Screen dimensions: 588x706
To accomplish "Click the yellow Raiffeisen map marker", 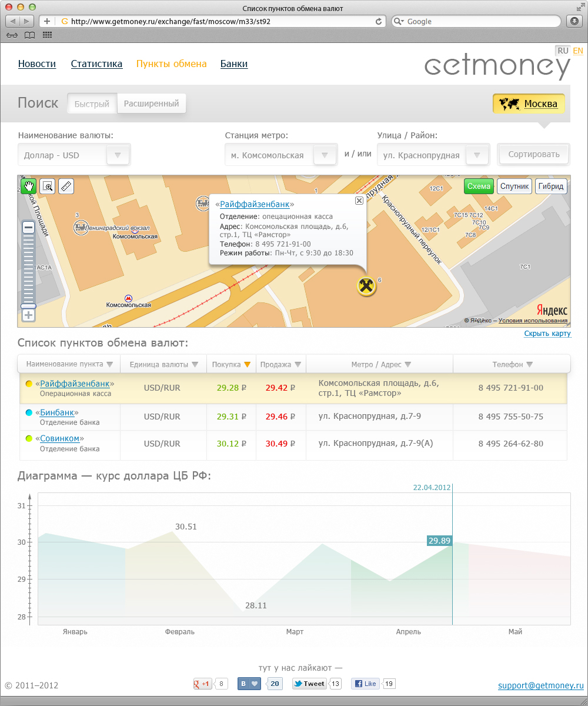I will click(367, 287).
